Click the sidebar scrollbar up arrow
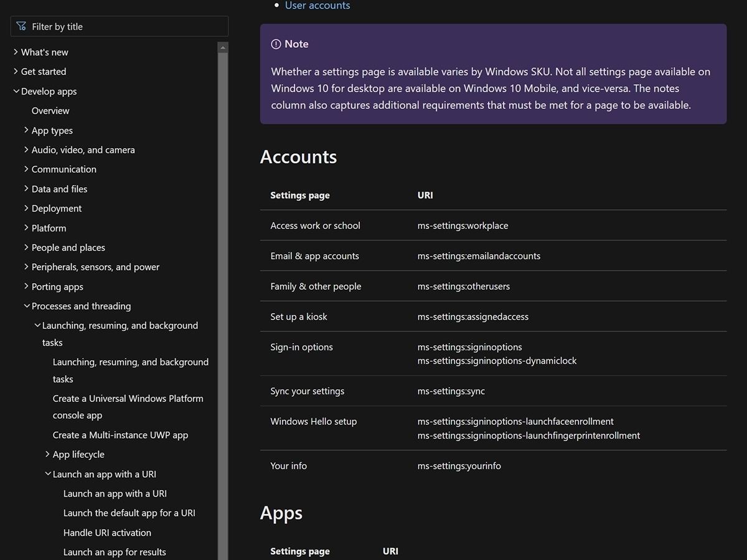 click(x=223, y=47)
